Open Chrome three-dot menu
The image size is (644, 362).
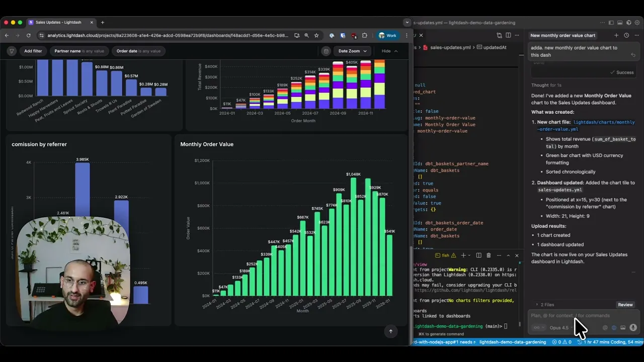point(407,36)
